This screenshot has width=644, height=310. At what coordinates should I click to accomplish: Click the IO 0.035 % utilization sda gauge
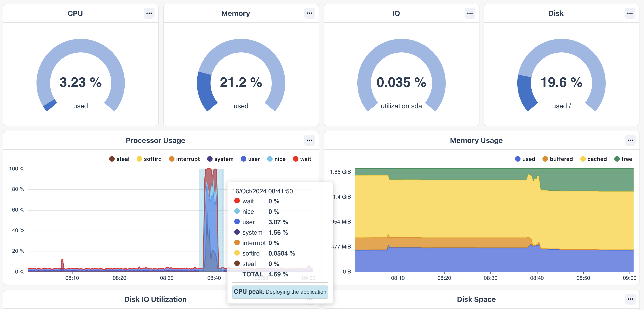(401, 75)
